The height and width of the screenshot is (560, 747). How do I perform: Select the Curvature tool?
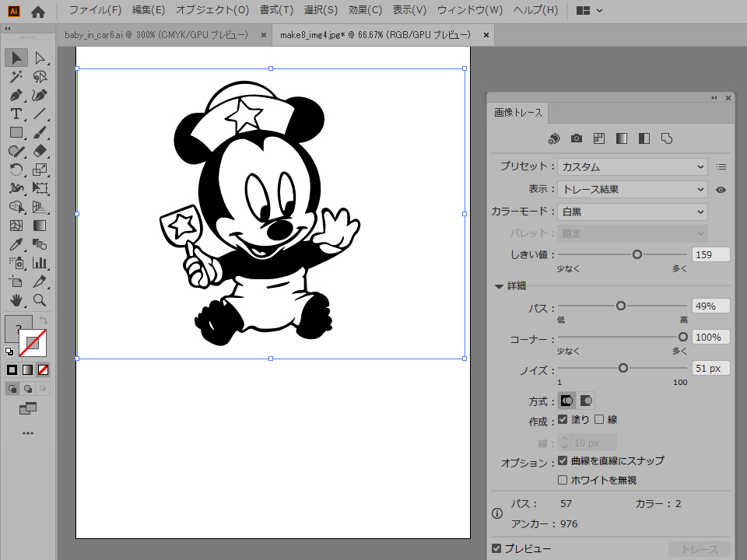pyautogui.click(x=40, y=95)
